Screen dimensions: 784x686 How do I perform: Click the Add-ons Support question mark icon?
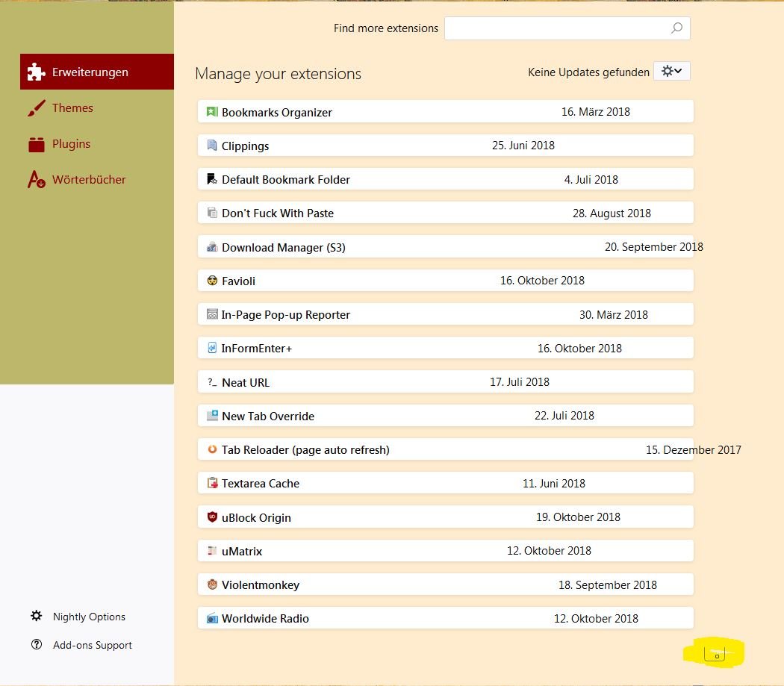coord(37,644)
